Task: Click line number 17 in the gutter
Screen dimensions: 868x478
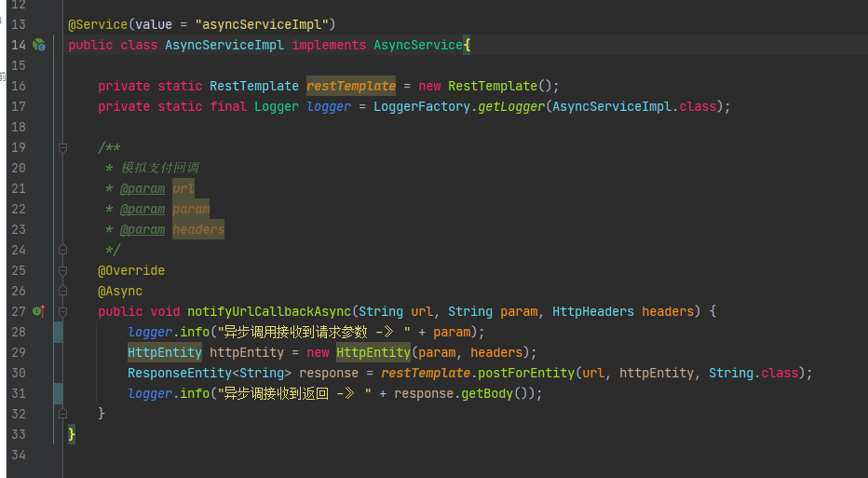Action: coord(18,106)
